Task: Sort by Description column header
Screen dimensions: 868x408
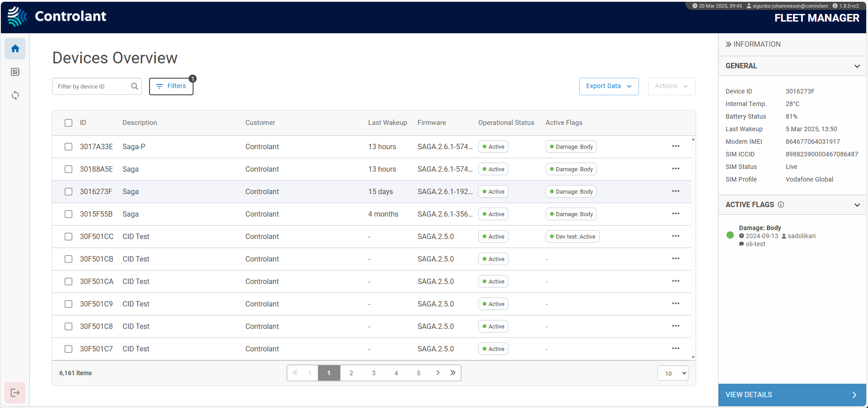Action: (x=140, y=123)
